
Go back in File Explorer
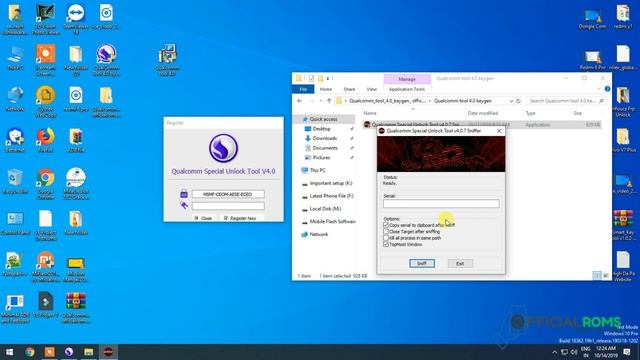pos(300,101)
